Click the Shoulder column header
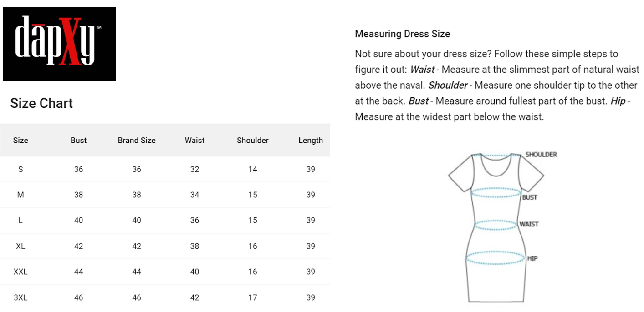The image size is (644, 312). click(253, 141)
